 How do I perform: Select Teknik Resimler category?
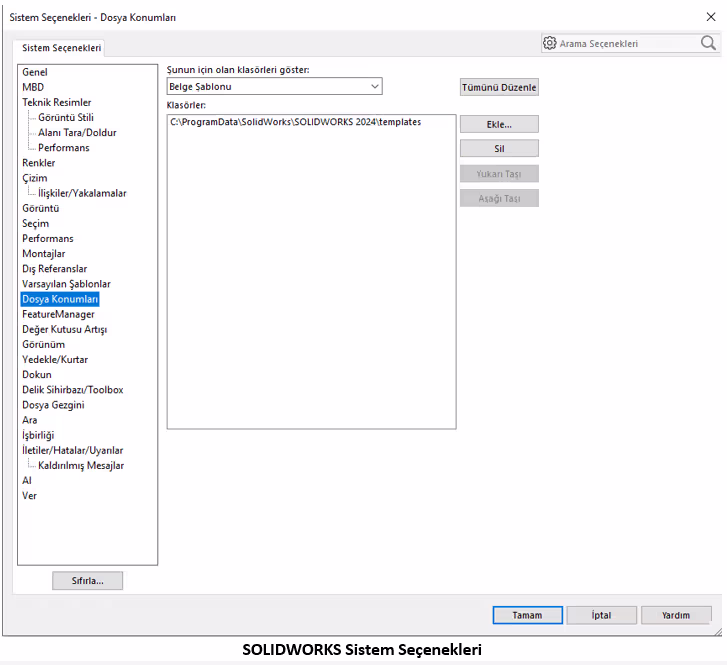57,102
